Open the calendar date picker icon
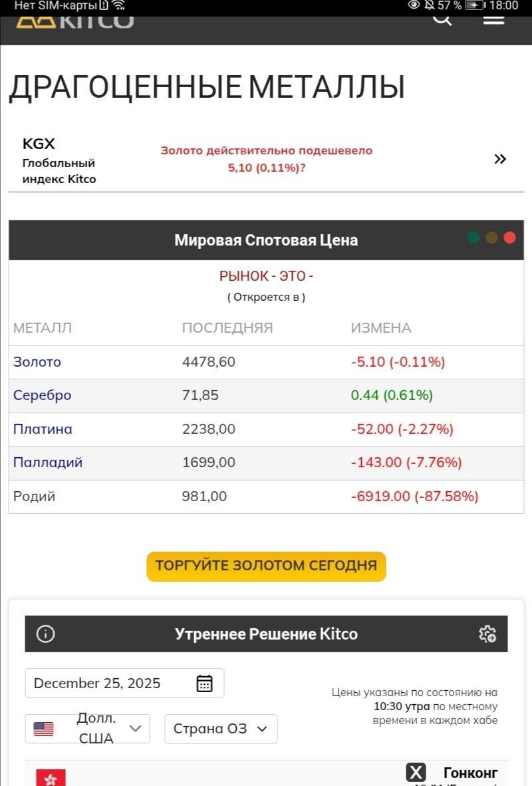The width and height of the screenshot is (532, 786). [x=204, y=684]
